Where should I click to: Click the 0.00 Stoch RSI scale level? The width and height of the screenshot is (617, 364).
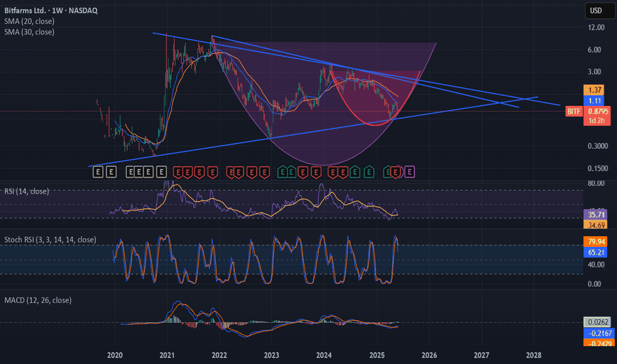tap(594, 284)
